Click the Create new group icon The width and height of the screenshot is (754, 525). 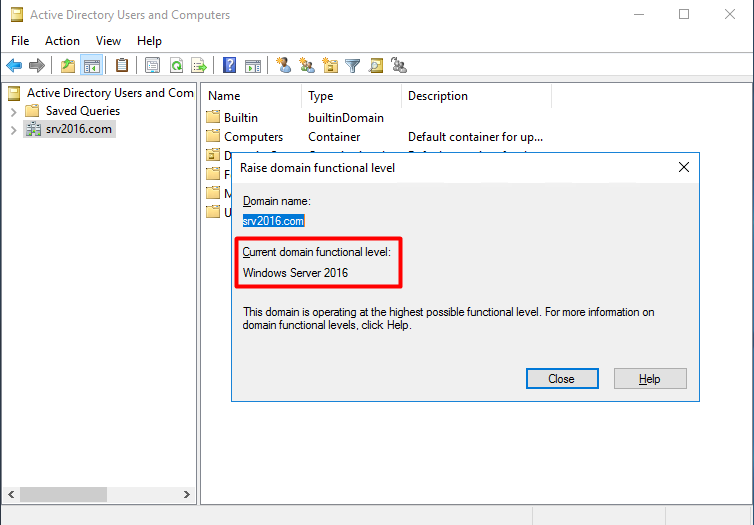click(307, 66)
